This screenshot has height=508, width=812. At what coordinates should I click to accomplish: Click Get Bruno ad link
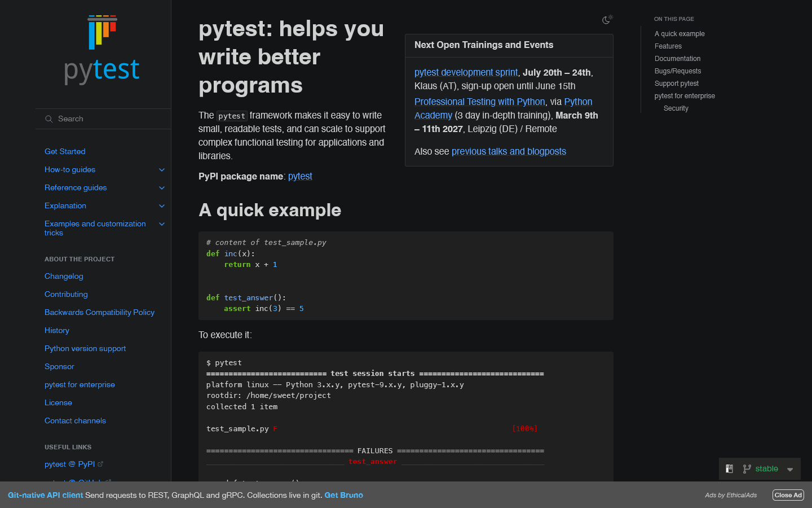pyautogui.click(x=344, y=495)
